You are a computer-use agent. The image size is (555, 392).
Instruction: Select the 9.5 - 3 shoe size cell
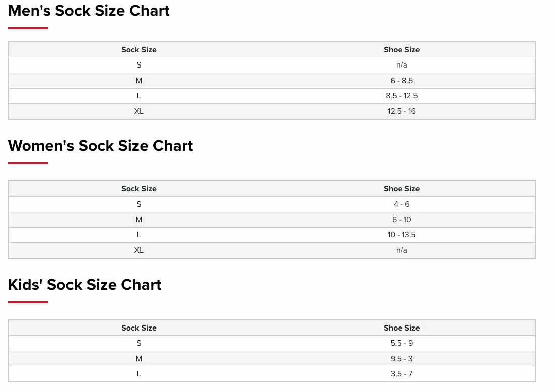pyautogui.click(x=401, y=359)
